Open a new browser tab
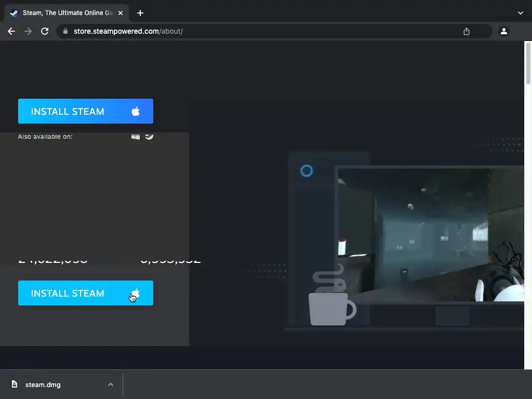 (x=140, y=13)
